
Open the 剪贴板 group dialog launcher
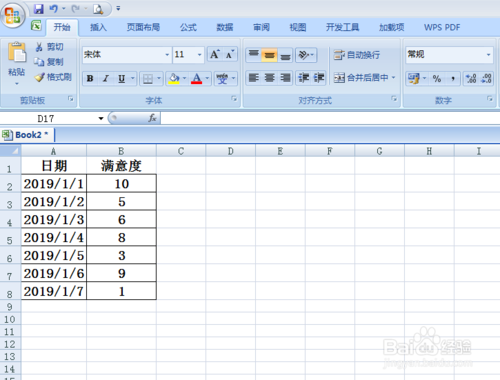71,99
